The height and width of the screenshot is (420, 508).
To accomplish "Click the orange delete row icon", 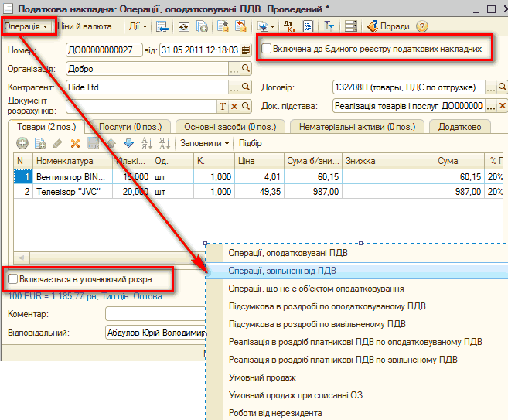I will click(x=75, y=143).
